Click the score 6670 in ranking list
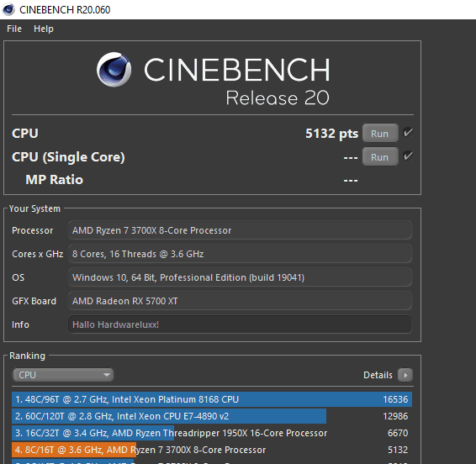The image size is (476, 464). [x=398, y=433]
